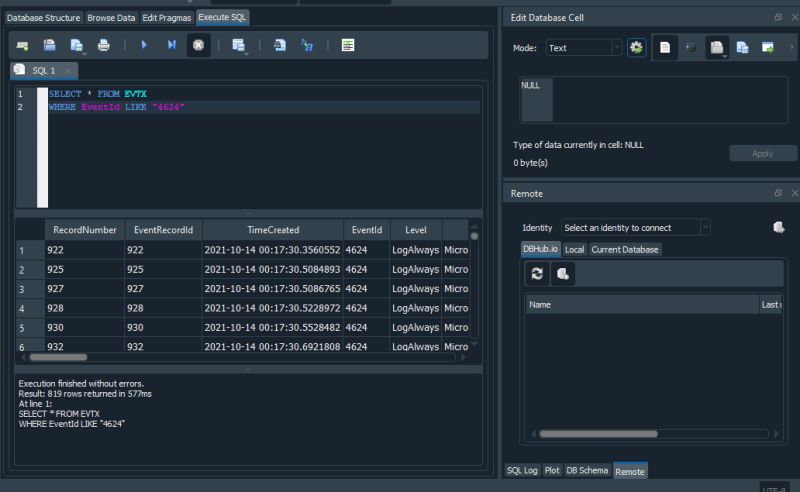Open import from file icon
The height and width of the screenshot is (492, 800).
717,48
